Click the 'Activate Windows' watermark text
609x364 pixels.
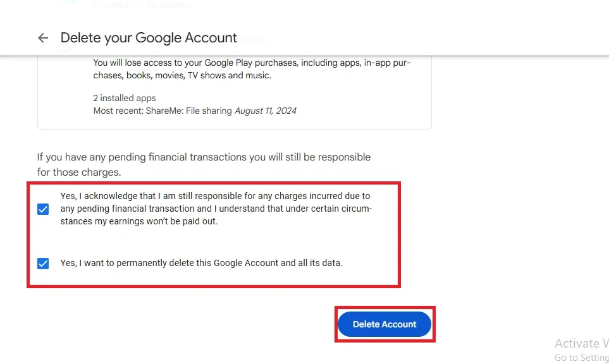pos(581,344)
